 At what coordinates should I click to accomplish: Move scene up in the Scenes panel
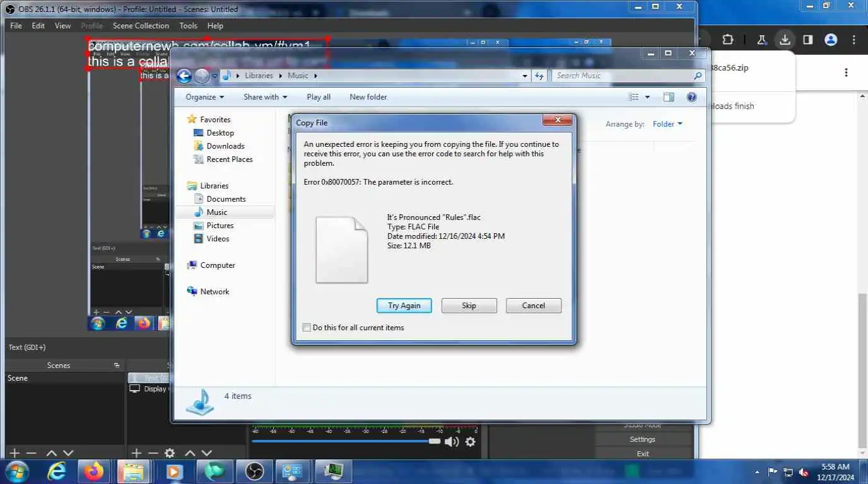[52, 453]
